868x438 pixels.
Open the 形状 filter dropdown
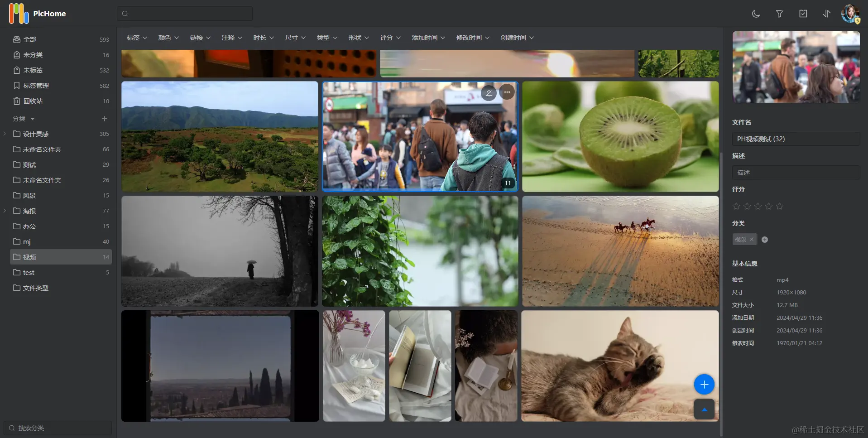pos(359,38)
